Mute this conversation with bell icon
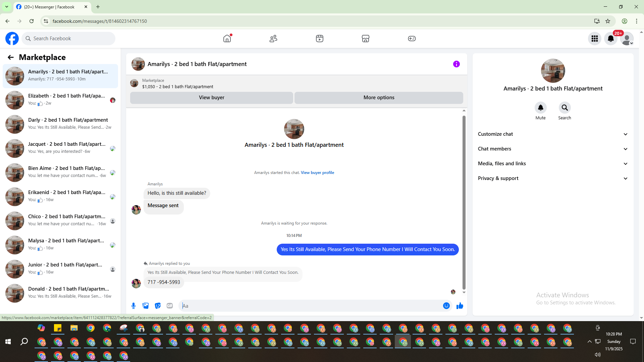Image resolution: width=644 pixels, height=362 pixels. (541, 108)
